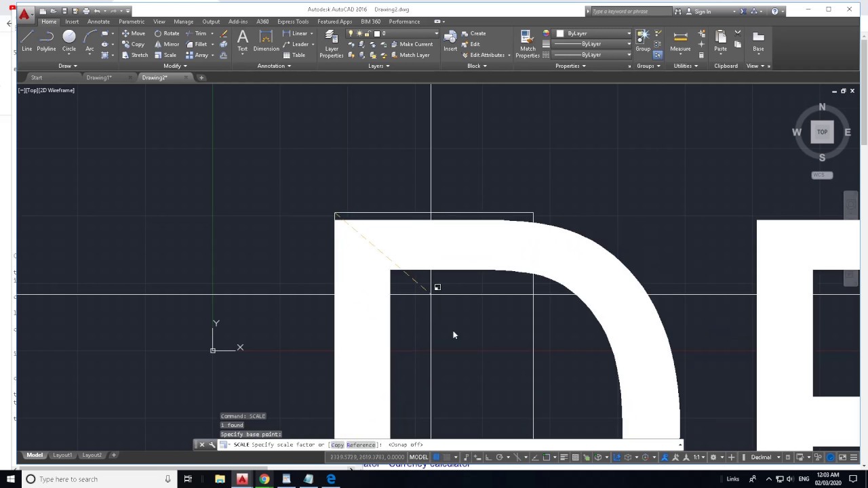Insert a Table annotation
This screenshot has height=488, width=868.
[294, 55]
